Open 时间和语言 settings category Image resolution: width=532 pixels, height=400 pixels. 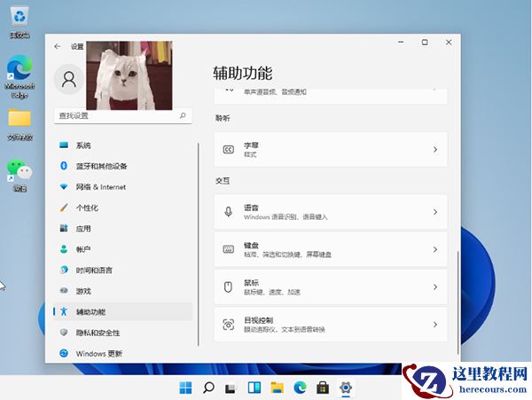[123, 270]
